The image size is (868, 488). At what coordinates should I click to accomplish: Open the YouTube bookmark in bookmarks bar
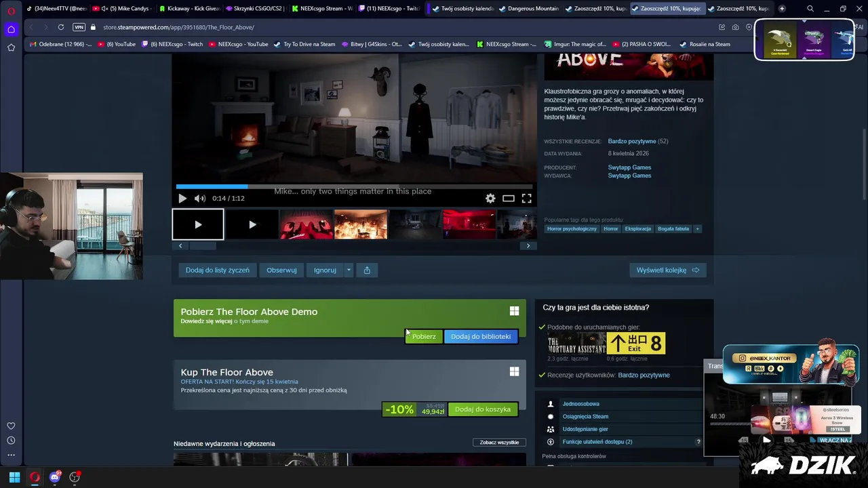pos(117,44)
